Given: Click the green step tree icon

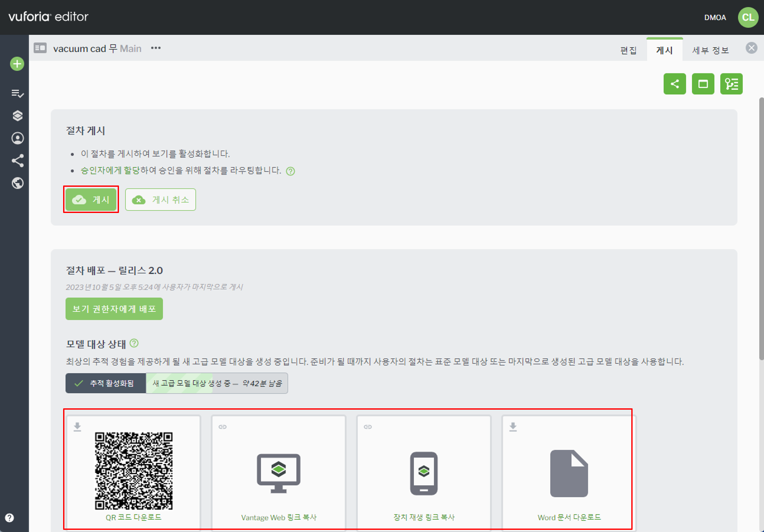Looking at the screenshot, I should point(731,84).
